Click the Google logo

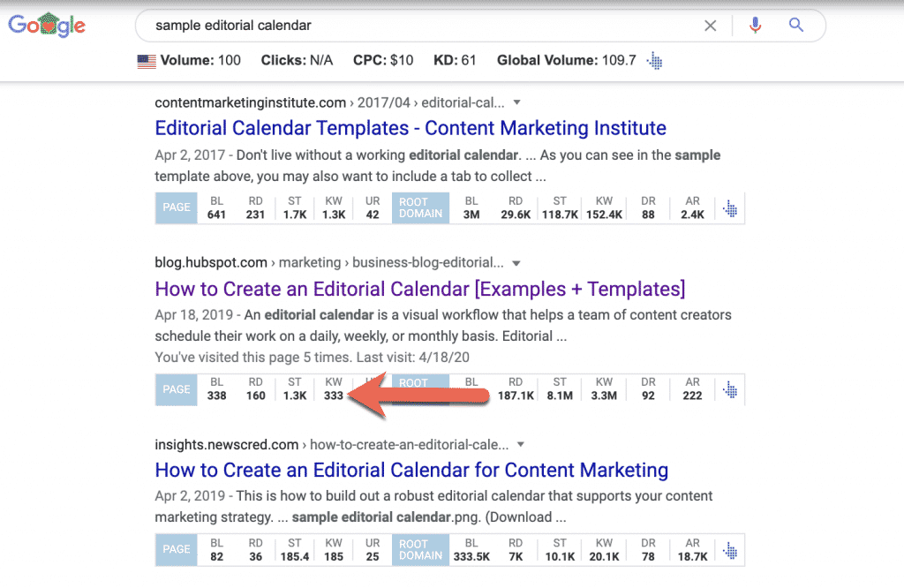tap(47, 26)
